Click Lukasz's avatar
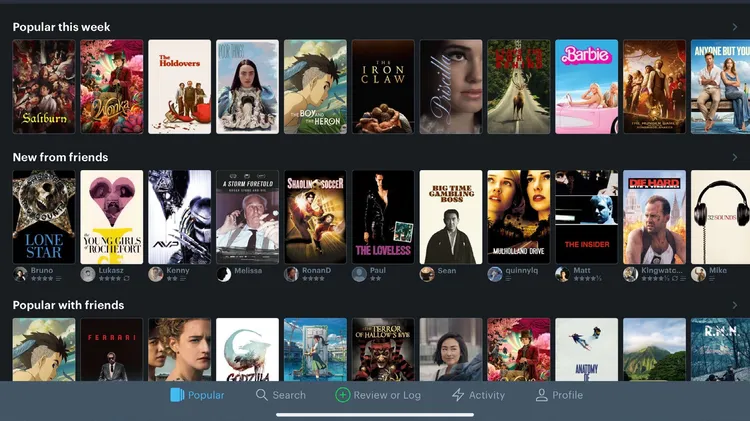This screenshot has height=421, width=750. (x=88, y=274)
